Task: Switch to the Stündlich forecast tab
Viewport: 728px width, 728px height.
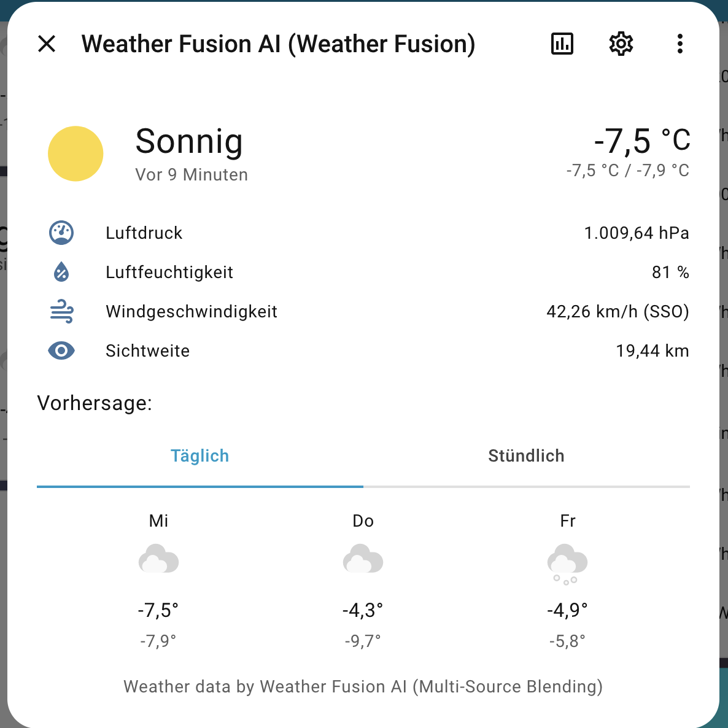Action: coord(526,456)
